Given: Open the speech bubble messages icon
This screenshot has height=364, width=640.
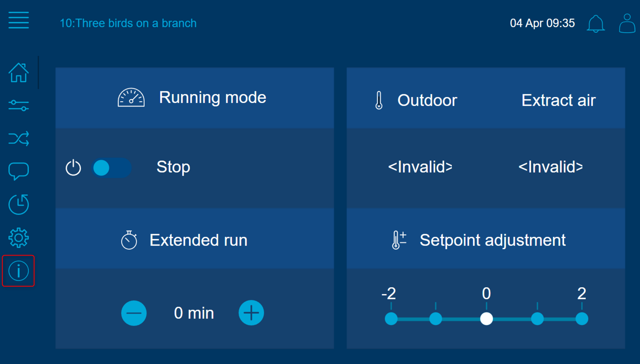Looking at the screenshot, I should pos(19,172).
